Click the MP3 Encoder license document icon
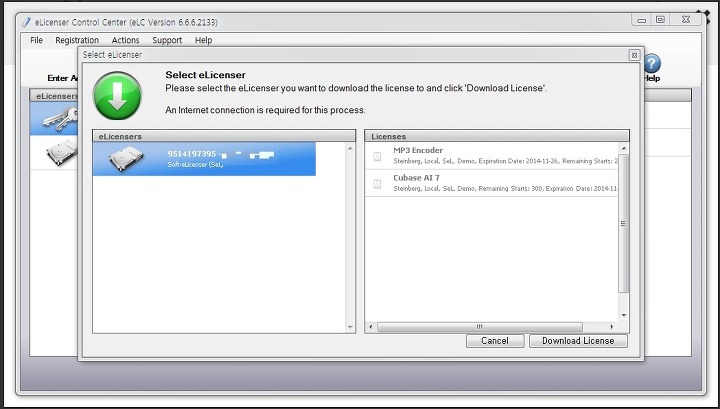The width and height of the screenshot is (720, 409). 377,157
